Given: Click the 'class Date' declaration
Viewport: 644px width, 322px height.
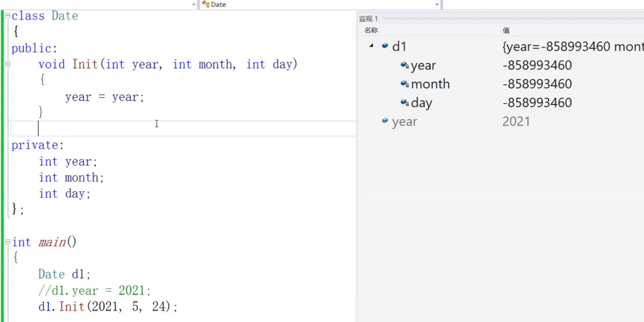Looking at the screenshot, I should pyautogui.click(x=45, y=16).
